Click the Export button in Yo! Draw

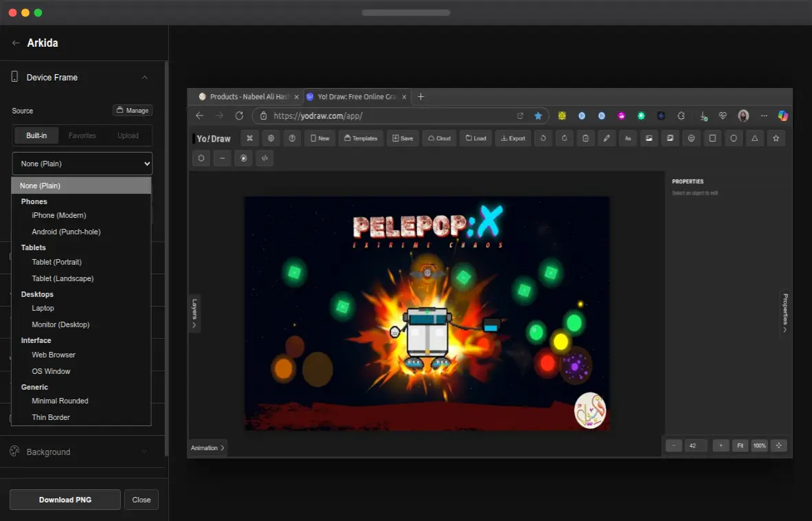pyautogui.click(x=513, y=138)
